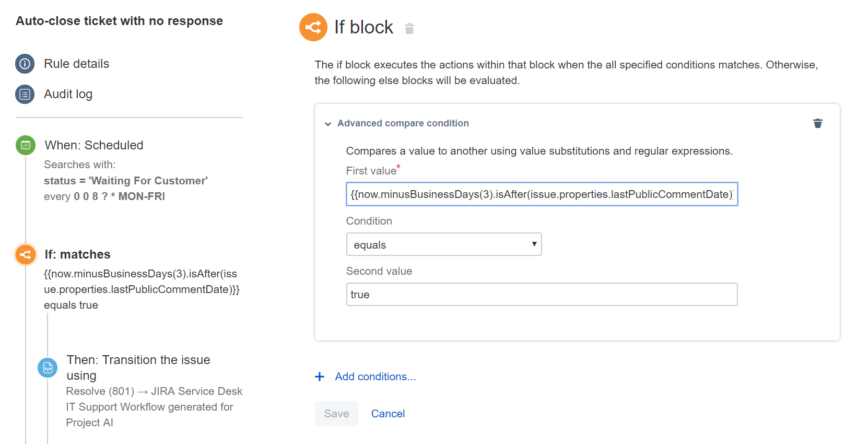Image resolution: width=868 pixels, height=444 pixels.
Task: Select the When: Scheduled rule step
Action: [94, 145]
